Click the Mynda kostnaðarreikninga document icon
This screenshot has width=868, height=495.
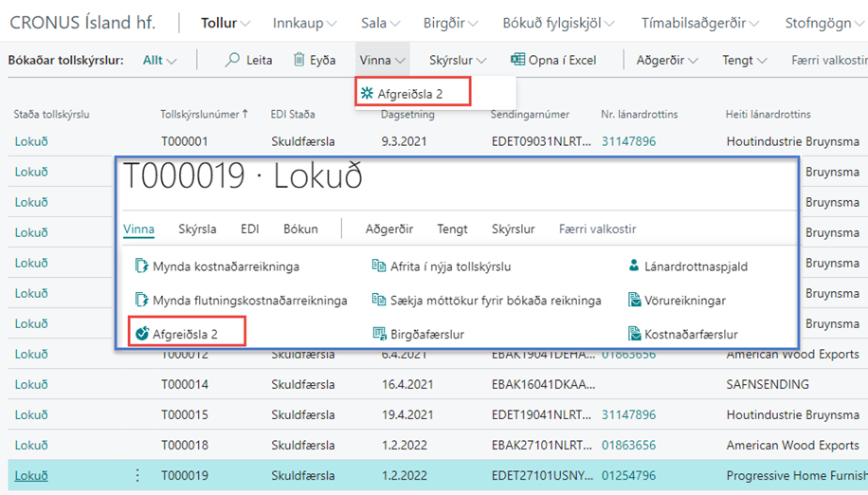pyautogui.click(x=141, y=266)
